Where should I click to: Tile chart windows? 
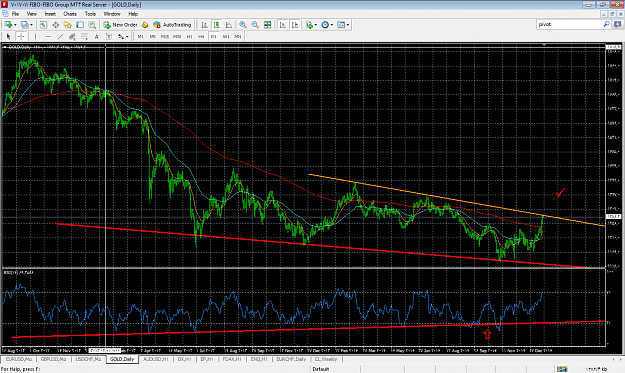(x=267, y=25)
